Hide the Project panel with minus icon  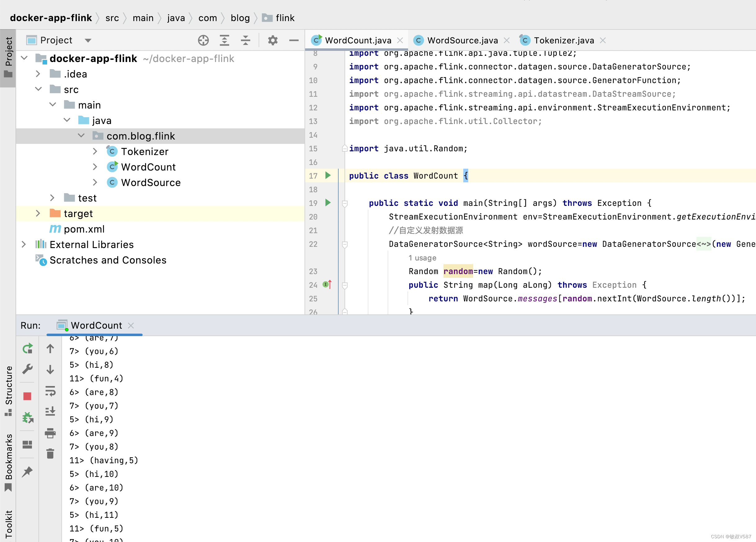[294, 40]
